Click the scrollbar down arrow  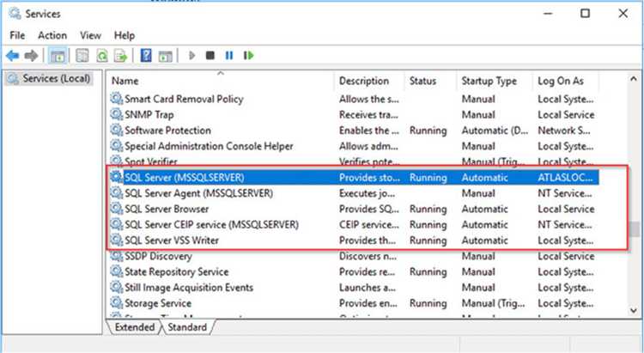(634, 311)
